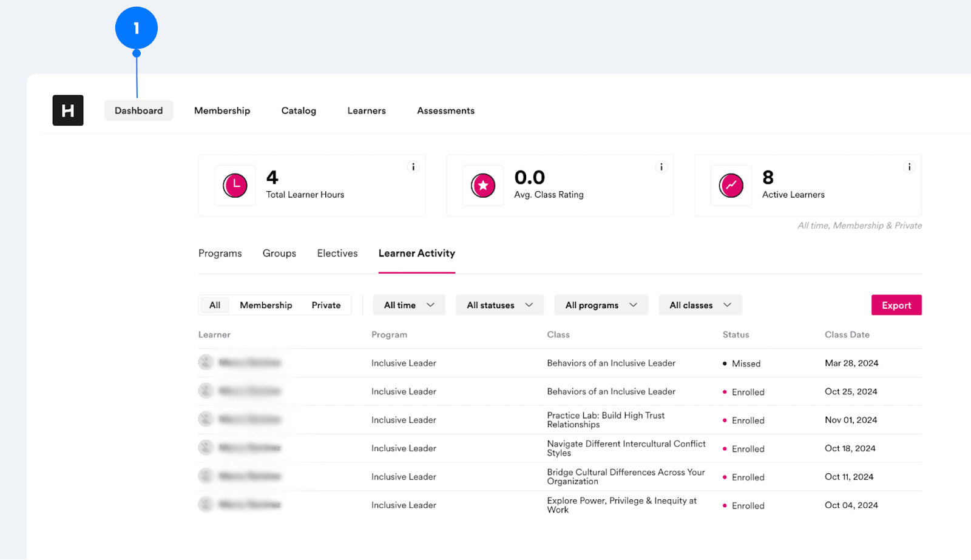The image size is (971, 560).
Task: Open the All time dropdown
Action: tap(408, 305)
